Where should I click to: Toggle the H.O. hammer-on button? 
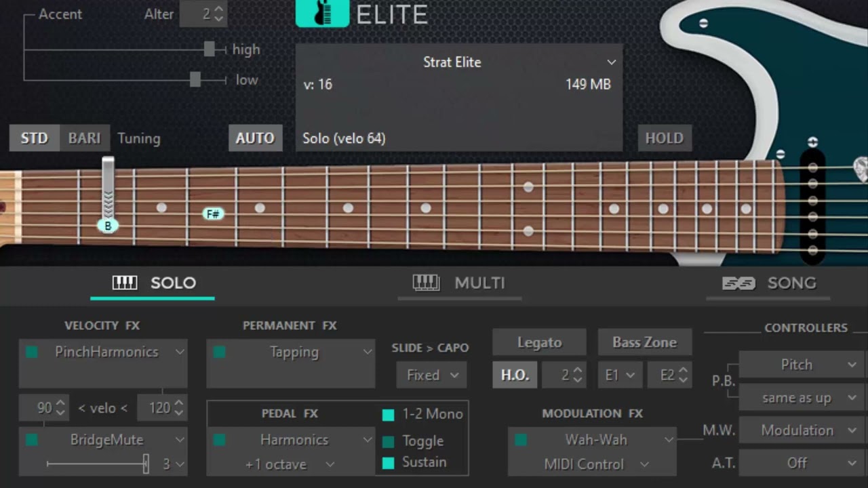[515, 375]
